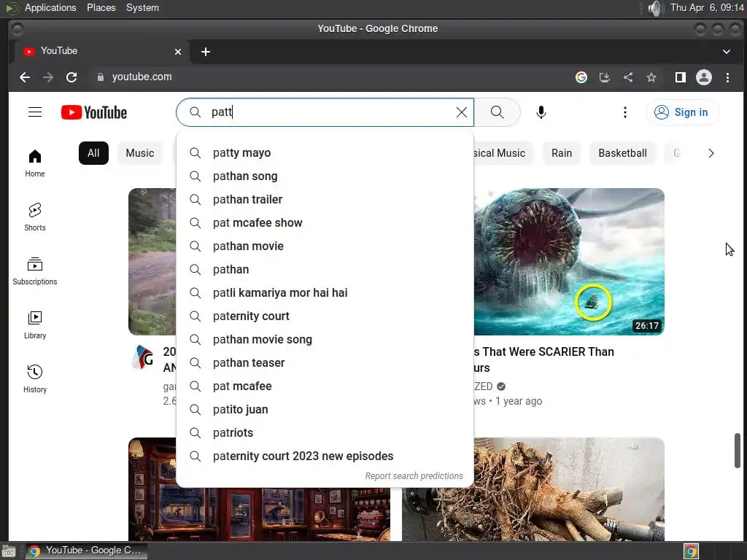Open the Applications menu
This screenshot has width=747, height=560.
[50, 7]
